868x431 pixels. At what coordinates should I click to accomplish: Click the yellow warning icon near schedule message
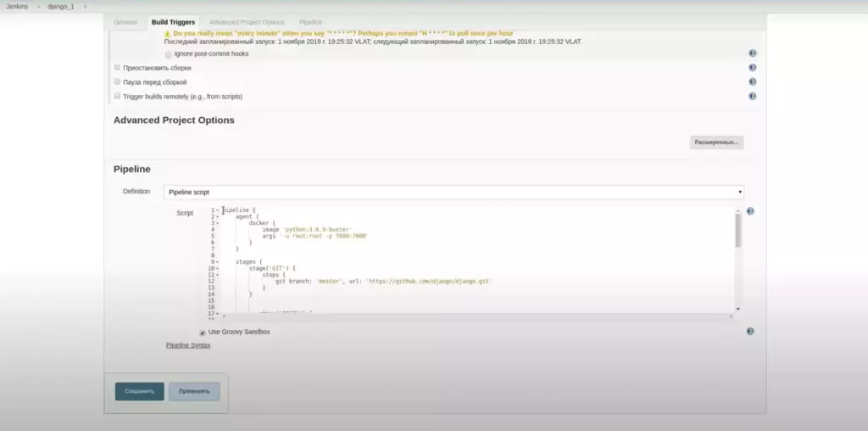168,34
